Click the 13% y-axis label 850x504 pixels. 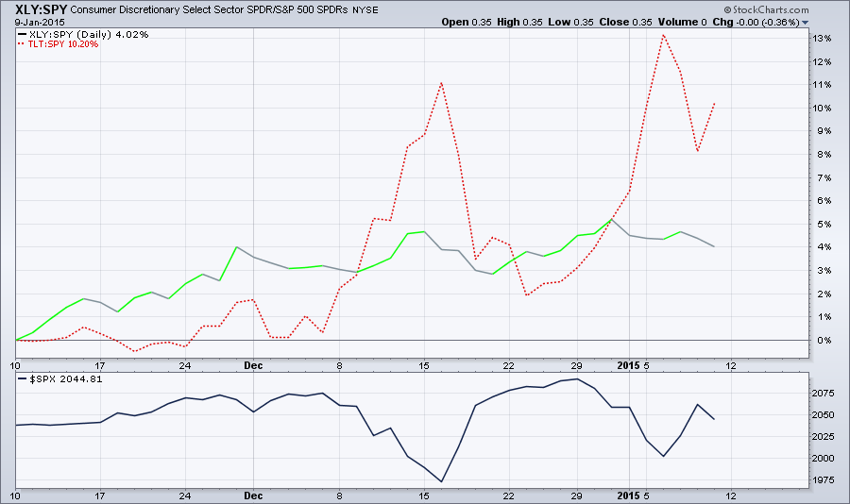822,39
